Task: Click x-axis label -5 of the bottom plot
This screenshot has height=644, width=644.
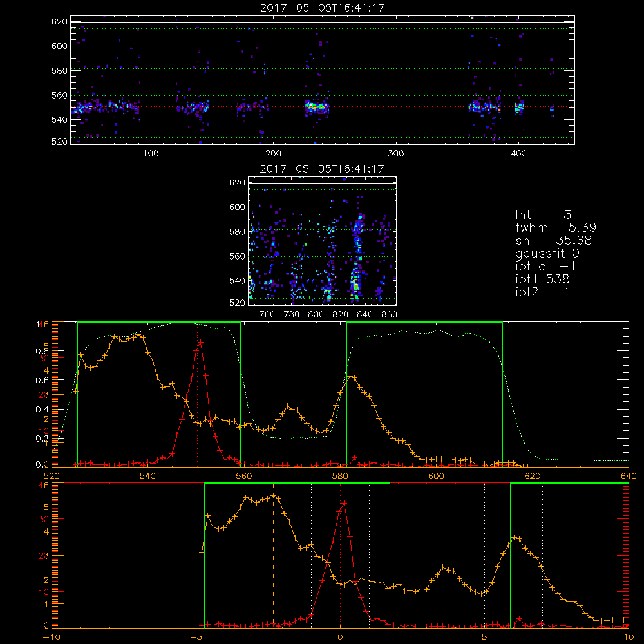Action: [x=196, y=638]
